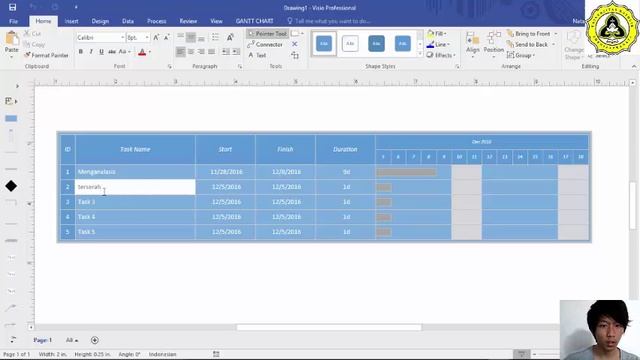The image size is (640, 360).
Task: Toggle Underline formatting
Action: [x=101, y=52]
